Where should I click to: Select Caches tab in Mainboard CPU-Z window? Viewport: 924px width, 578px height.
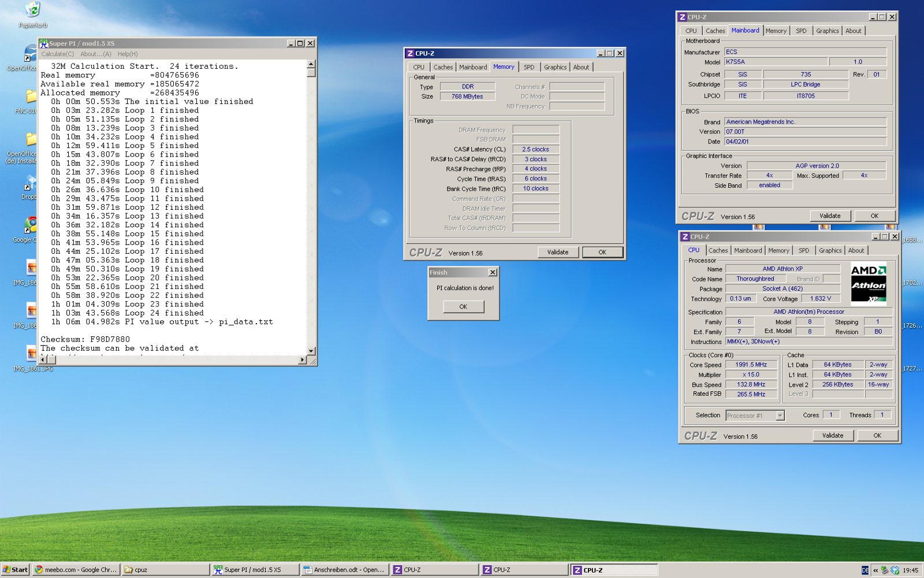(715, 31)
